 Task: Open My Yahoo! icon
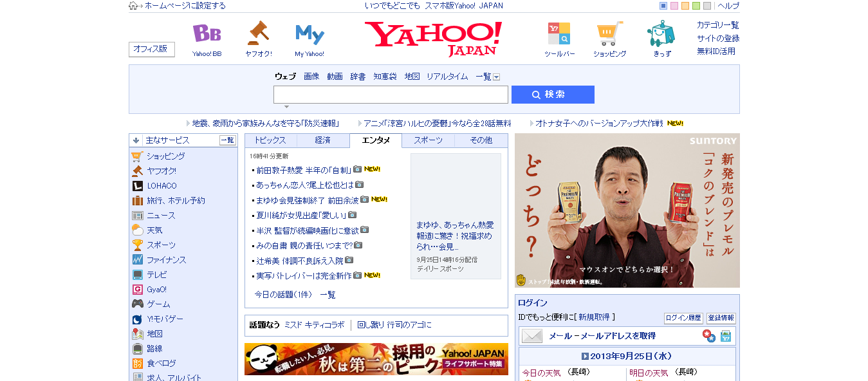point(309,34)
